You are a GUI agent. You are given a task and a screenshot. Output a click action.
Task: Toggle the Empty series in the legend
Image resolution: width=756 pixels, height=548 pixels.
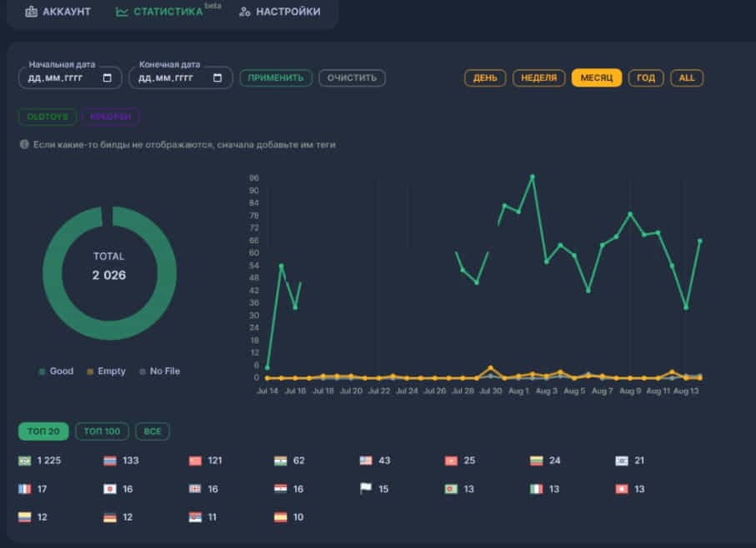[x=106, y=371]
